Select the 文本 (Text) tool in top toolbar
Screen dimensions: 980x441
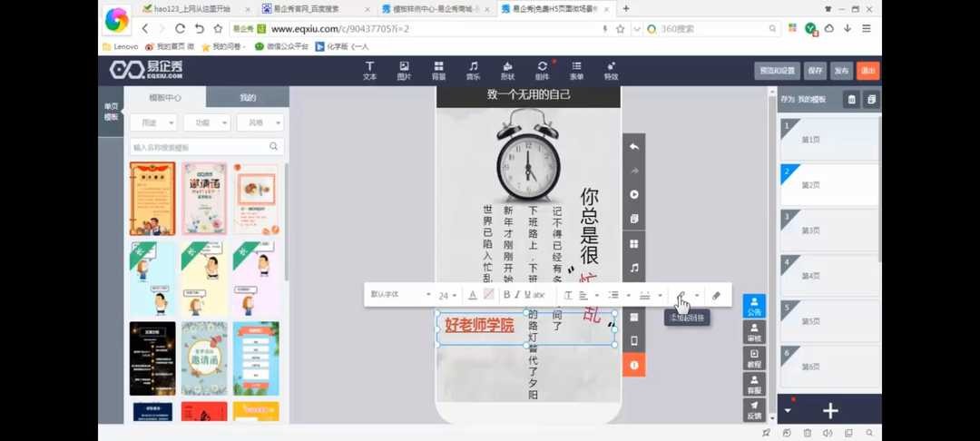click(x=369, y=71)
